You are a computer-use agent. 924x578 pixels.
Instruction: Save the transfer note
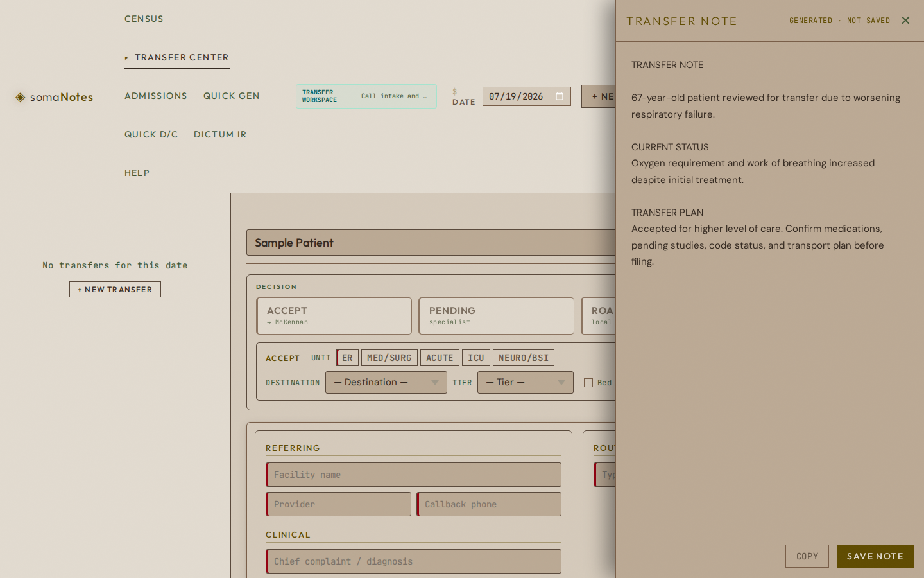point(875,556)
